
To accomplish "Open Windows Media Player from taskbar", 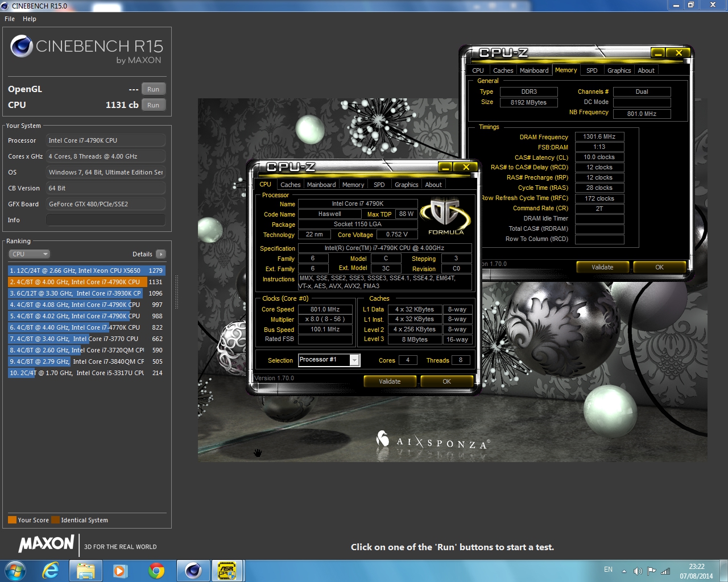I will pyautogui.click(x=121, y=571).
